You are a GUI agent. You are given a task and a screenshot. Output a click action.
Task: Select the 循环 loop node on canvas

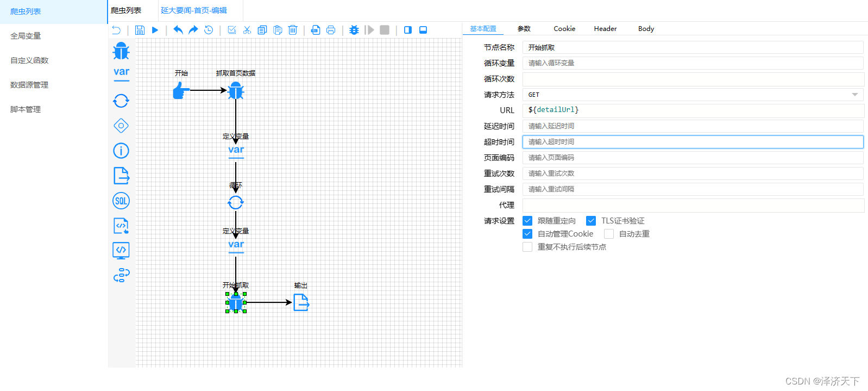click(x=236, y=203)
